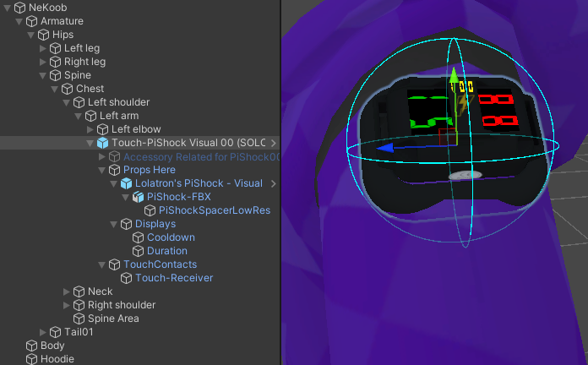588x365 pixels.
Task: Select the PiShock-FBX label
Action: (x=178, y=197)
